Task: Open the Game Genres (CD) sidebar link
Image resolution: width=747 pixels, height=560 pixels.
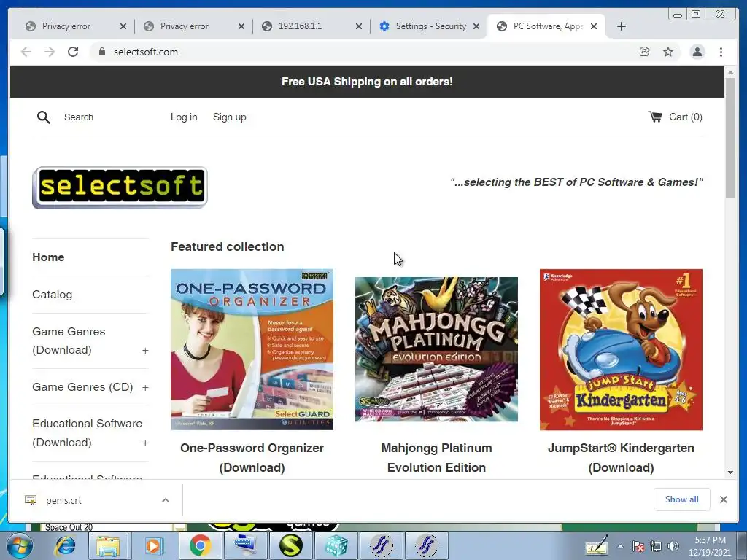Action: point(82,386)
